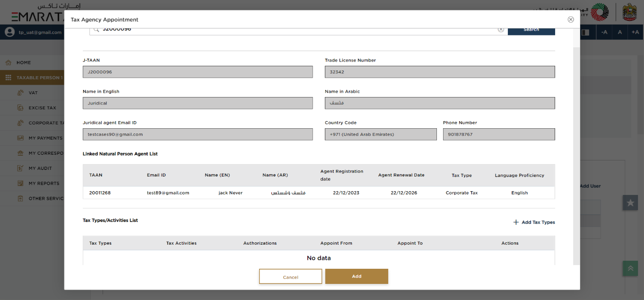
Task: Click the UAE emblem icon
Action: (630, 12)
